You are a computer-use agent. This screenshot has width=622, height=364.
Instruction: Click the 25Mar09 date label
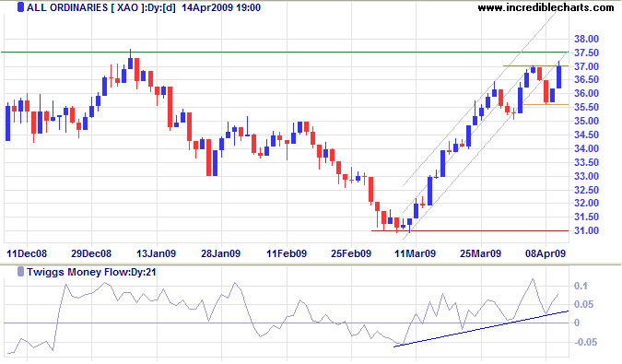(481, 253)
